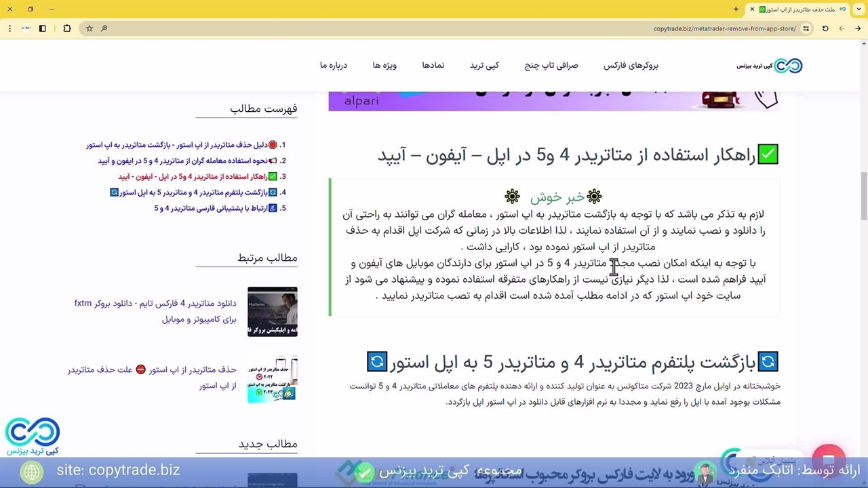Click the browser profile avatar

pos(26,28)
